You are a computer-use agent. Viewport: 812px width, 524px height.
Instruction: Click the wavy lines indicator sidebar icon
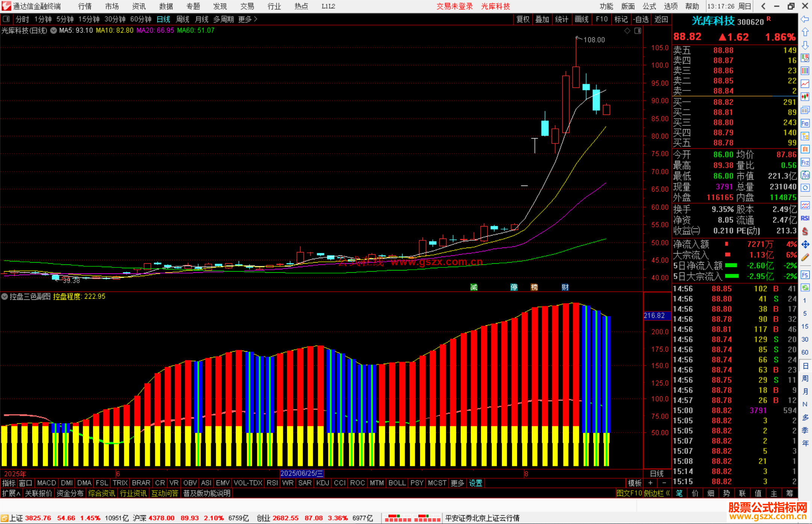point(805,205)
